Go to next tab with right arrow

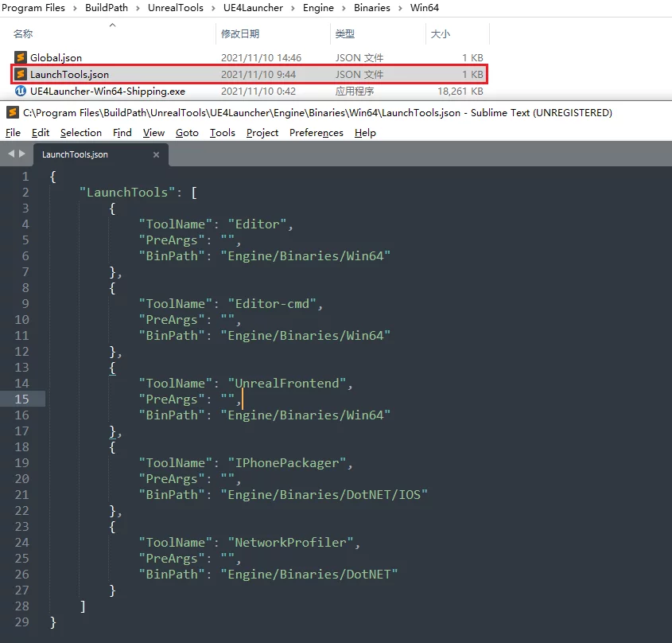point(22,154)
